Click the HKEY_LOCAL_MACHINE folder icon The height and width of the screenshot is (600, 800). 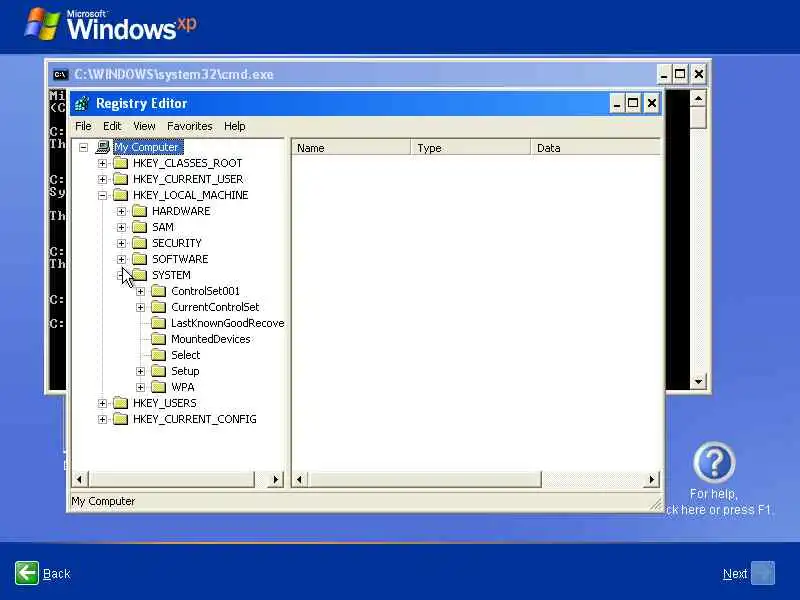(120, 195)
